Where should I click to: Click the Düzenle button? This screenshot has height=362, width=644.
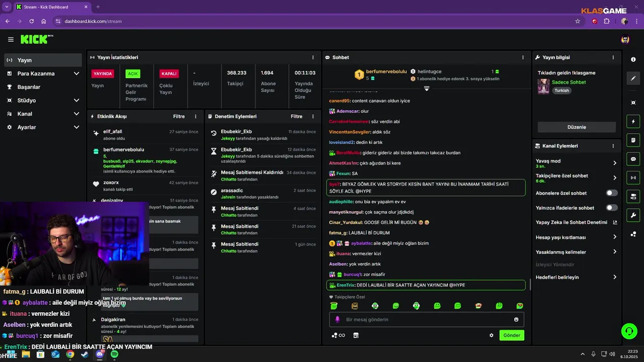click(x=577, y=127)
